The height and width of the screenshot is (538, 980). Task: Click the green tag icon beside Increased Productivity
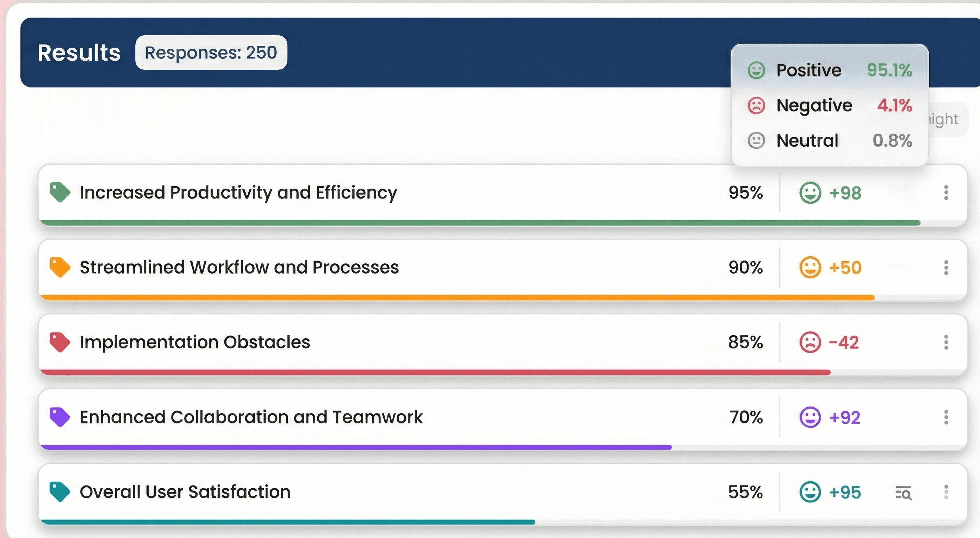click(x=60, y=192)
